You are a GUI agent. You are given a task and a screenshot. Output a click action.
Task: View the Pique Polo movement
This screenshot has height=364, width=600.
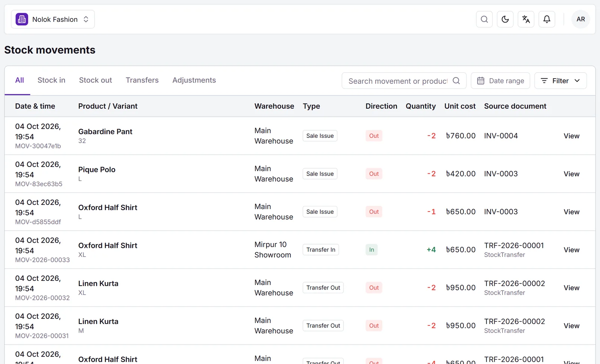(571, 174)
